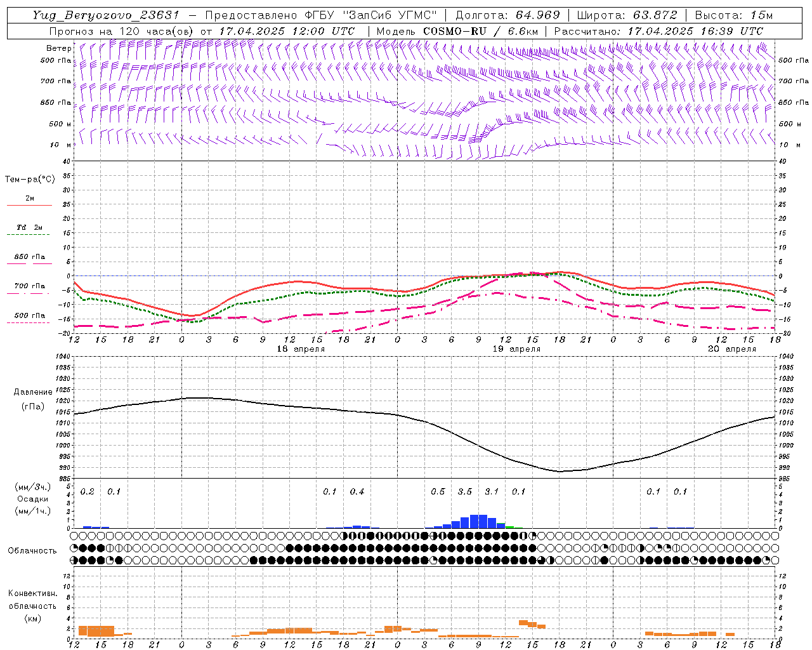Click the longitude value Долгота: 64.969
This screenshot has width=812, height=650.
[507, 15]
